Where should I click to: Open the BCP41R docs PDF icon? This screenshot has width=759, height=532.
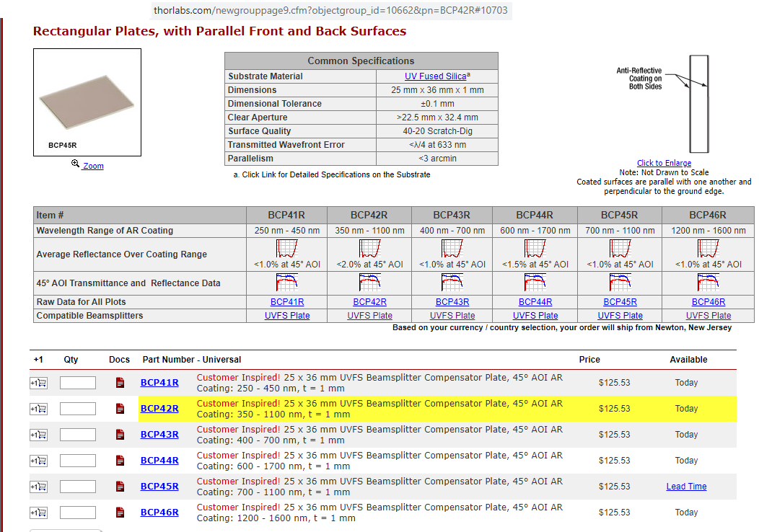120,383
